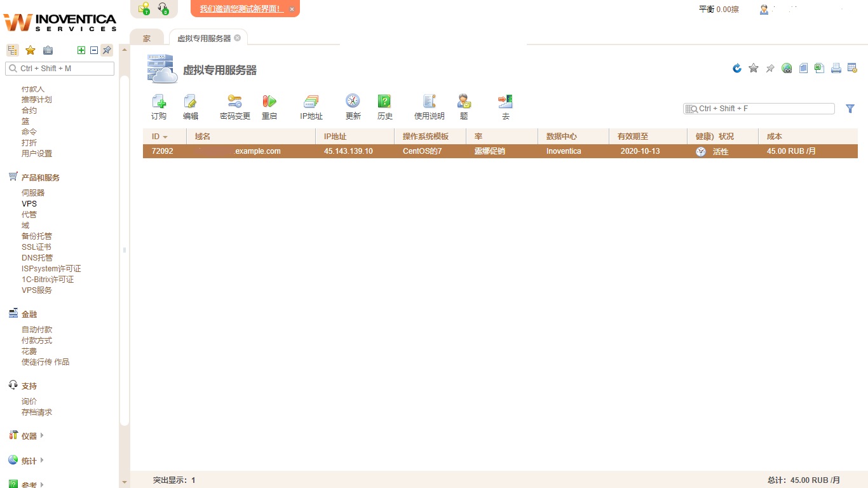Expand all menu sections with green plus
Screen dimensions: 868x488
(x=81, y=50)
